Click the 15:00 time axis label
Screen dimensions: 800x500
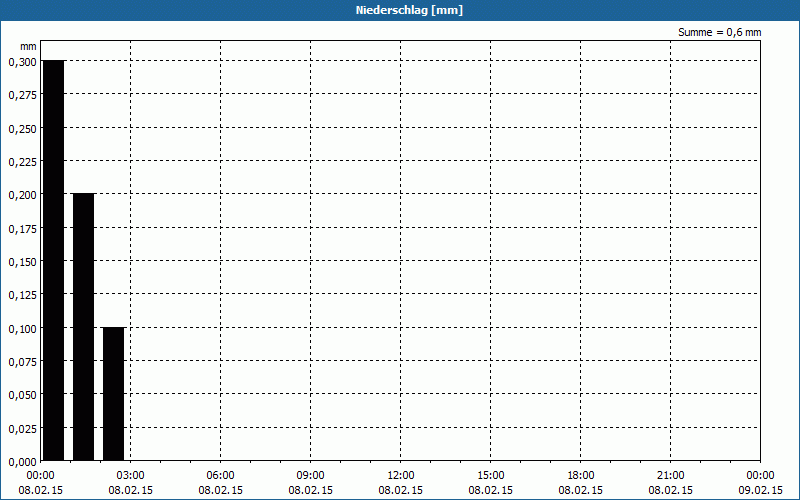(491, 476)
